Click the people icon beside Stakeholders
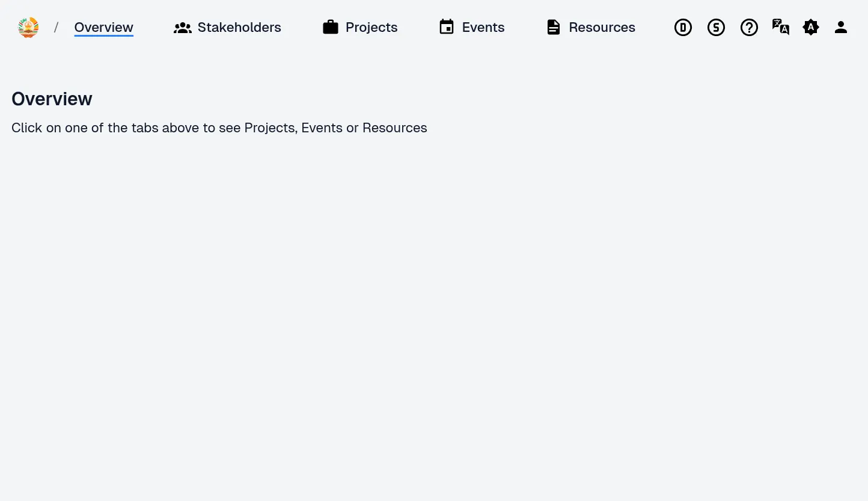 tap(182, 28)
